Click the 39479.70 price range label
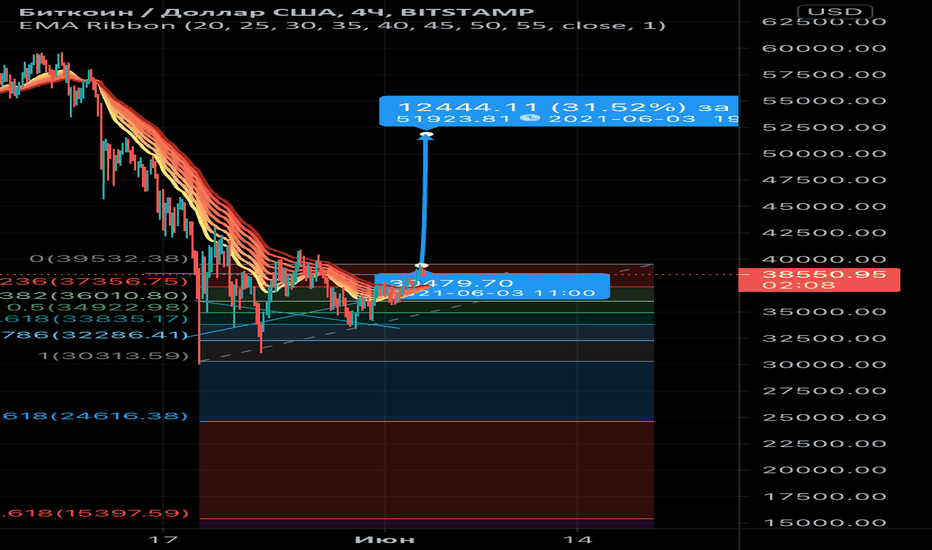Viewport: 932px width, 550px height. pyautogui.click(x=492, y=287)
